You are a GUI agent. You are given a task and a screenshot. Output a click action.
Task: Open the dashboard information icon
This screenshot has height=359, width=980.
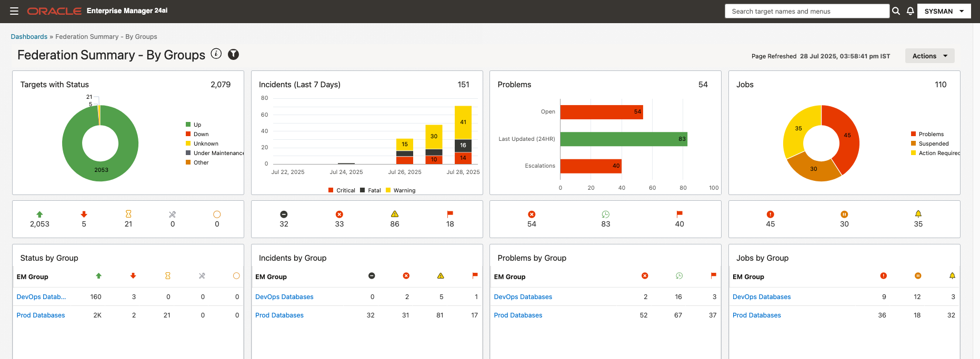tap(216, 54)
